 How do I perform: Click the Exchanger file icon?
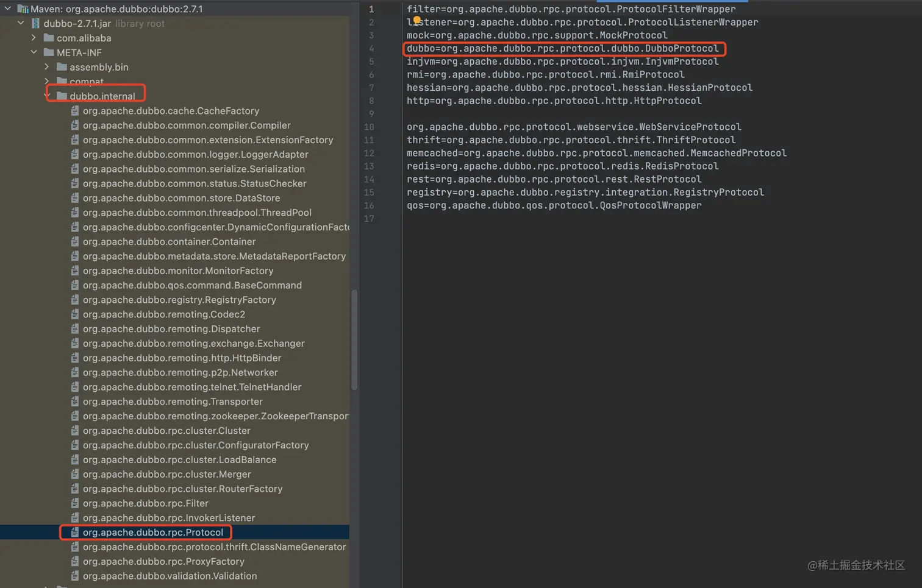75,343
